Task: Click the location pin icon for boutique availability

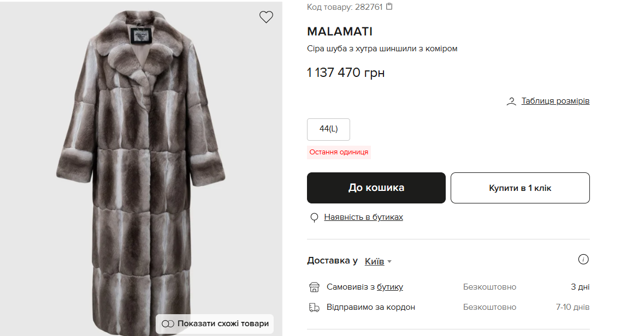Action: point(314,217)
